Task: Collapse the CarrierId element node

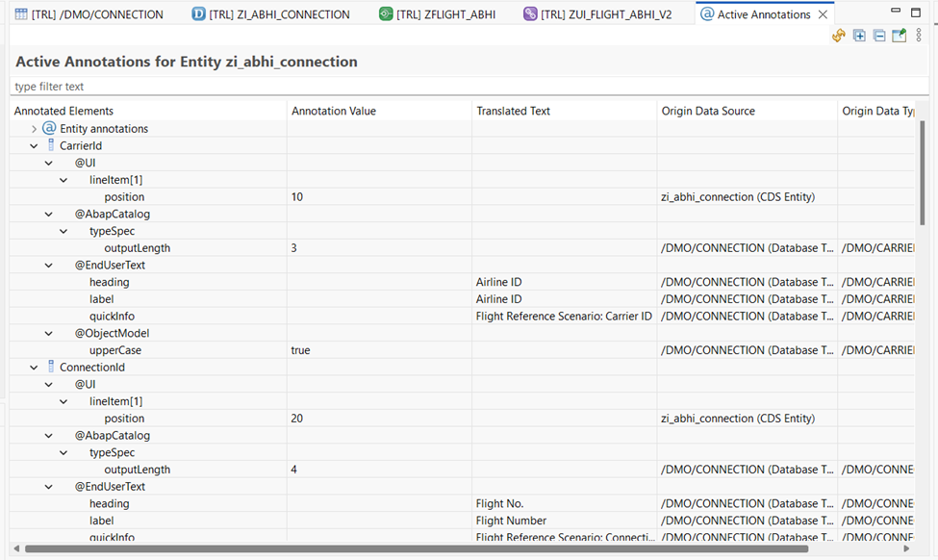Action: tap(35, 146)
